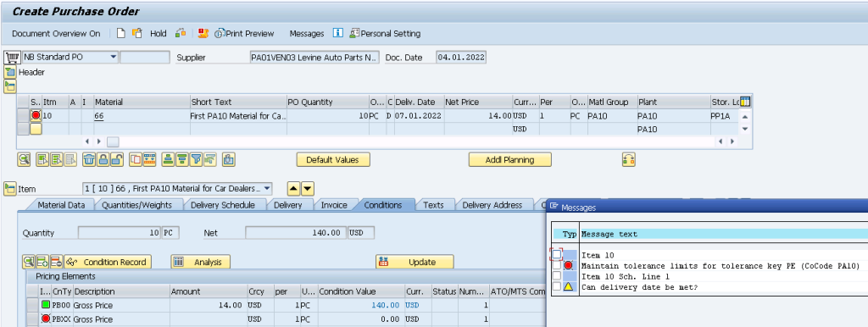Screen dimensions: 868x327
Task: Click the Sort descending icon
Action: coord(181,160)
